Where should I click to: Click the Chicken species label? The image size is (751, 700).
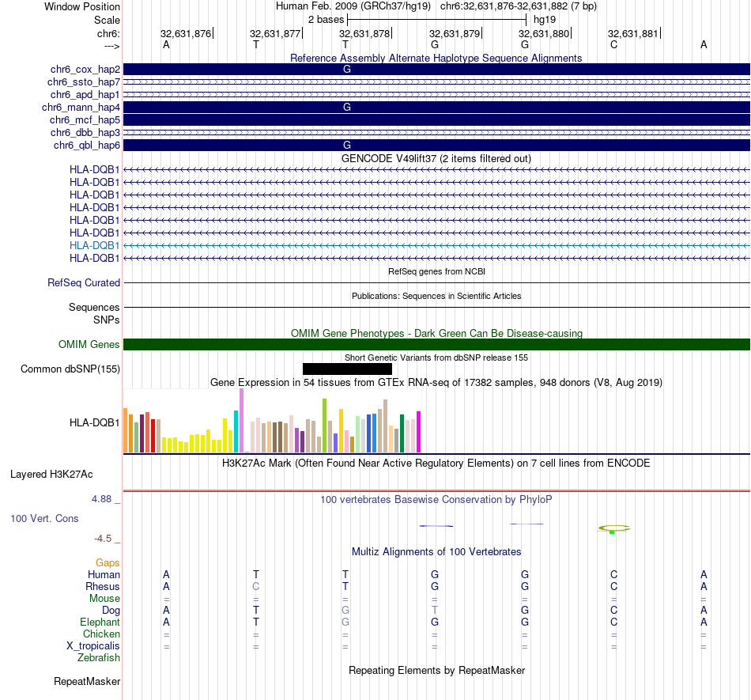(x=101, y=634)
